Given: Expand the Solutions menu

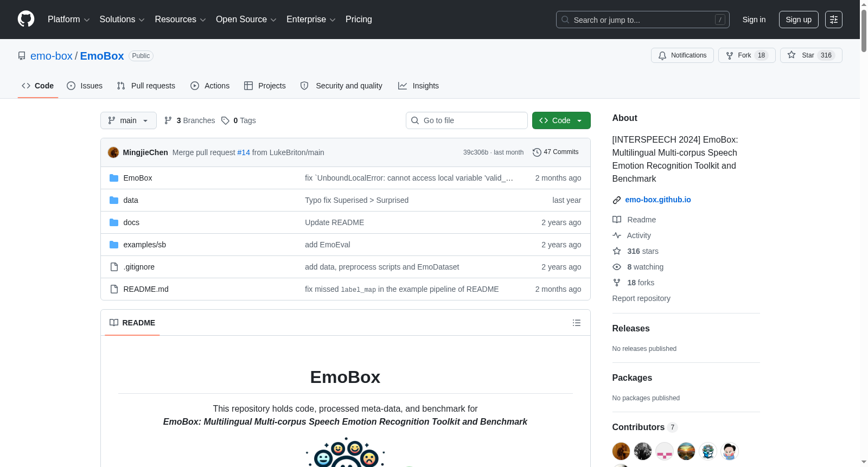Looking at the screenshot, I should tap(122, 20).
